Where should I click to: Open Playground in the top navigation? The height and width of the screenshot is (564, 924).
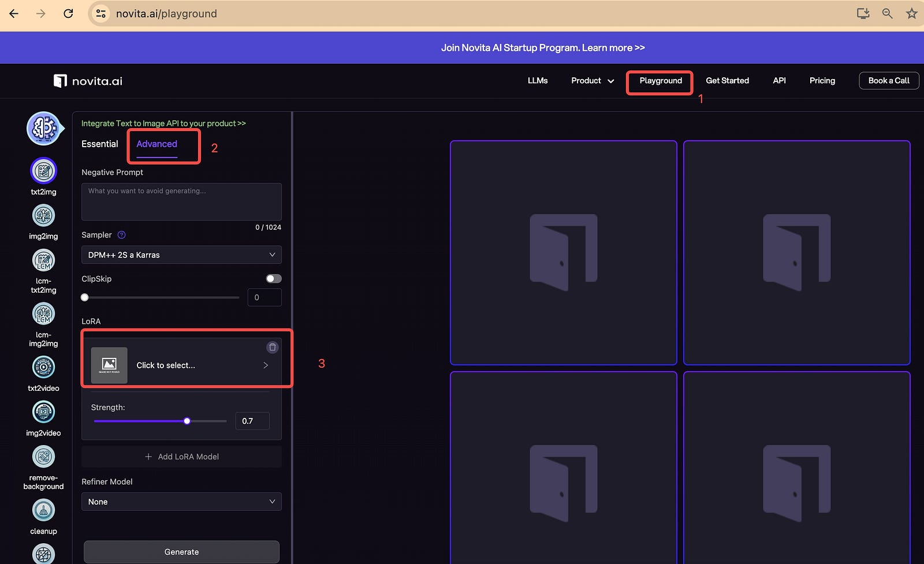click(x=661, y=81)
